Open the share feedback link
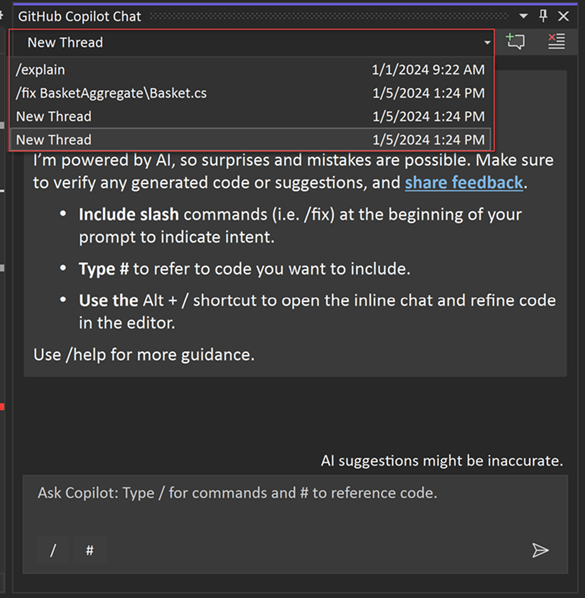 click(464, 183)
